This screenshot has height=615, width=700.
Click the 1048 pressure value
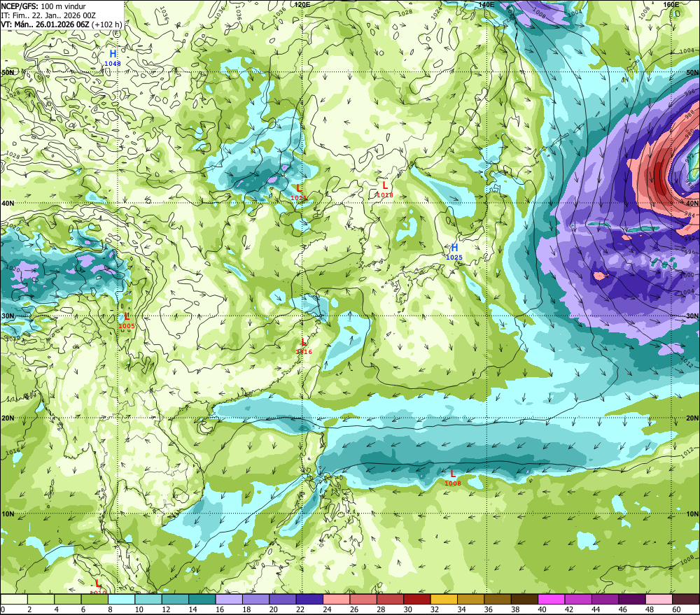tap(113, 64)
